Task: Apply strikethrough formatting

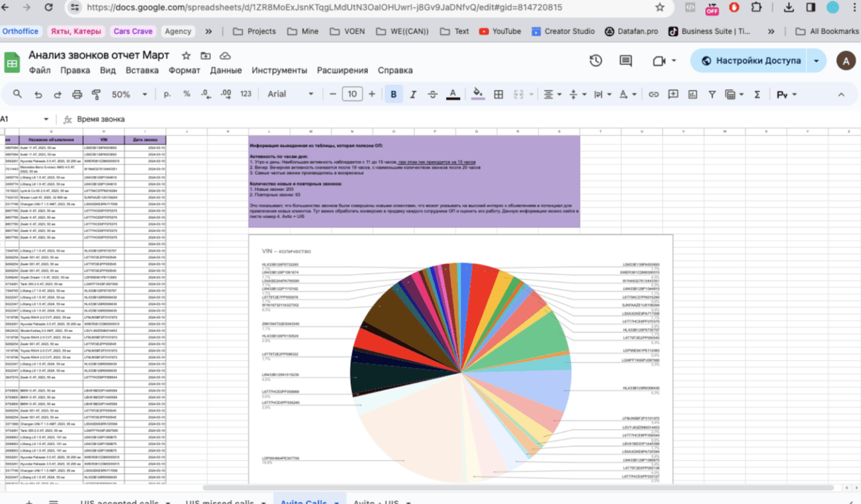Action: click(x=432, y=94)
